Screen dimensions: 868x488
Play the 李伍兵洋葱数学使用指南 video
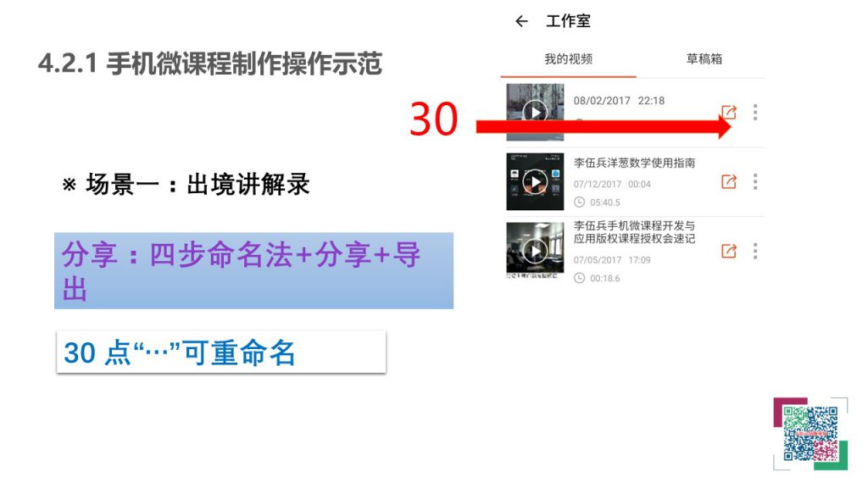535,181
